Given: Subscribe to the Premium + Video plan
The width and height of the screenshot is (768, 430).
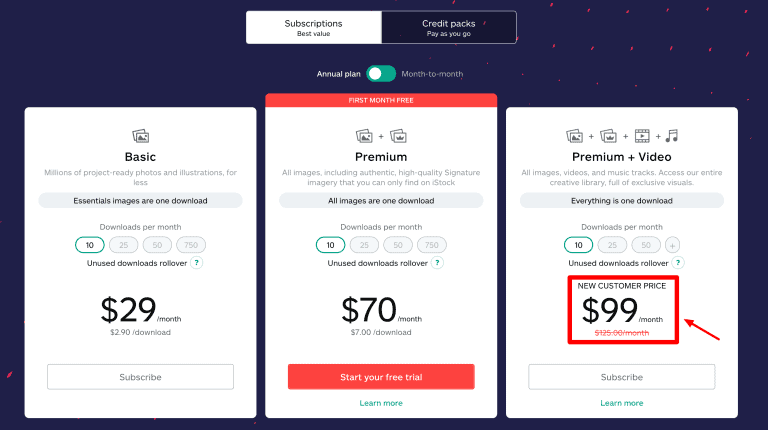Looking at the screenshot, I should tap(622, 377).
